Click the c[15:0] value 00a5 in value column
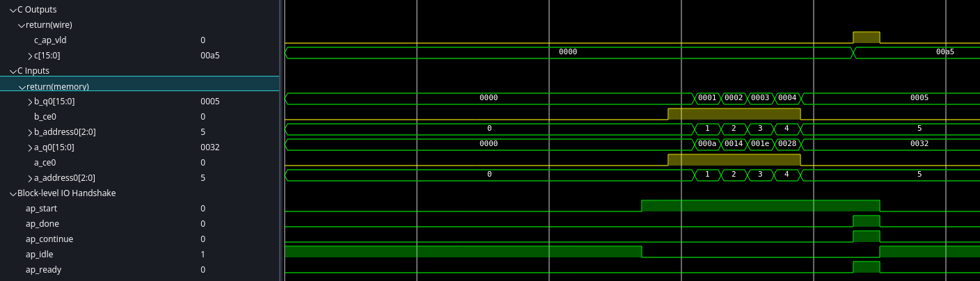980x281 pixels. [x=210, y=56]
